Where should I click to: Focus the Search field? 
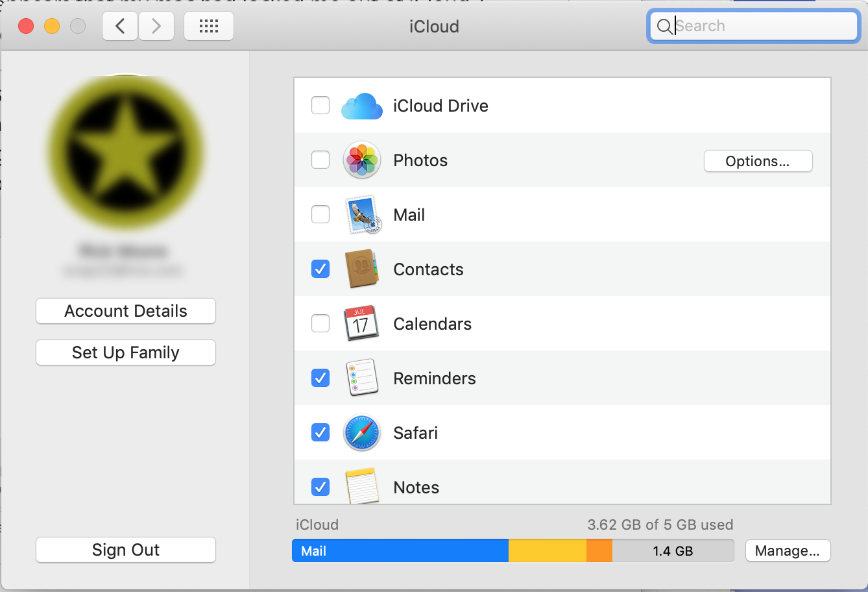(x=754, y=26)
